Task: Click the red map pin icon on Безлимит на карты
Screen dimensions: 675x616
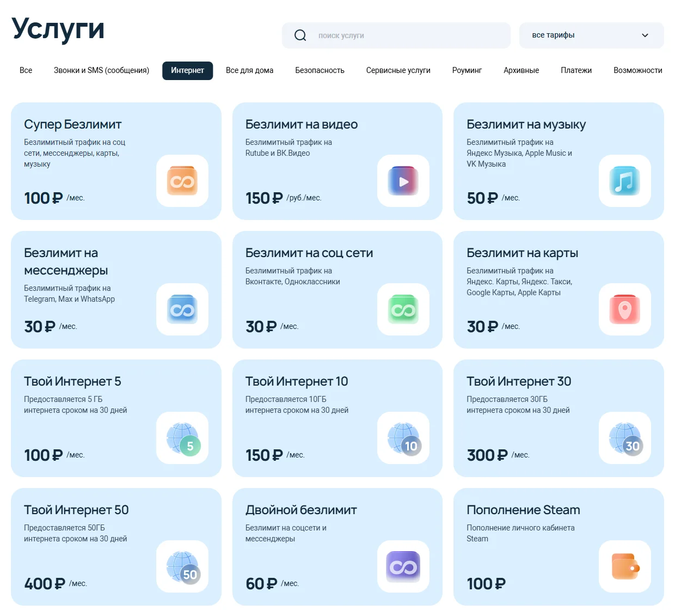Action: point(625,309)
